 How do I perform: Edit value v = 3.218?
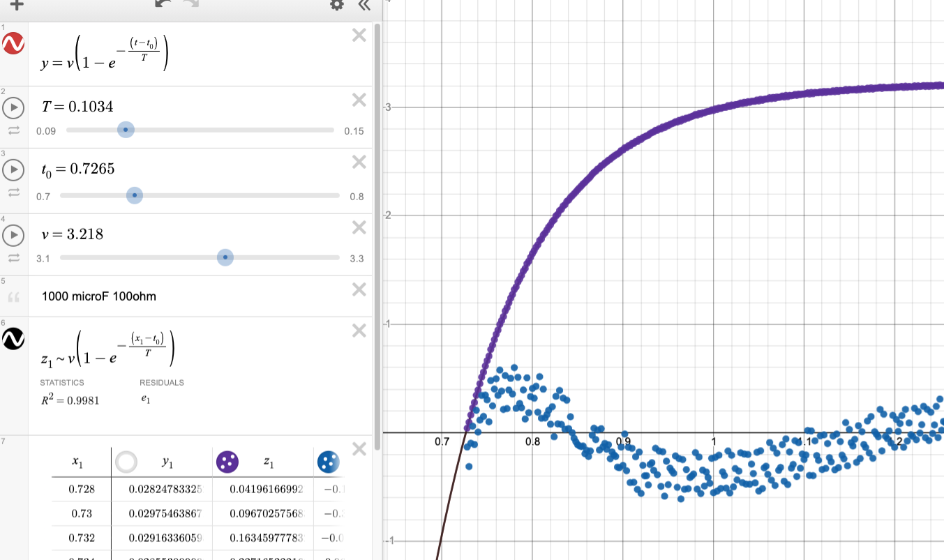point(73,234)
